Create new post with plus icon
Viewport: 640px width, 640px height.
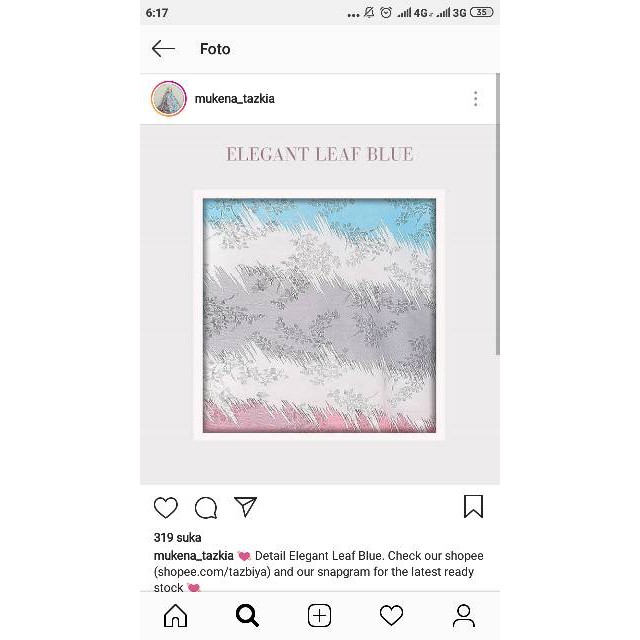320,616
